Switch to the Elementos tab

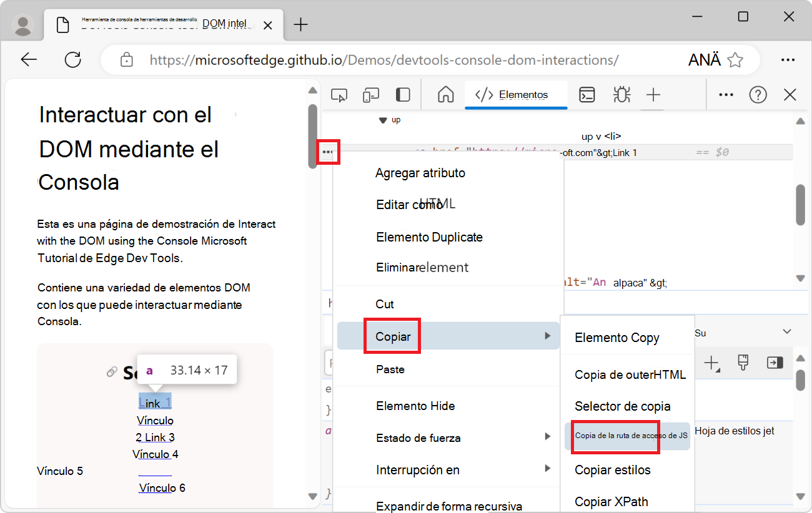click(516, 94)
